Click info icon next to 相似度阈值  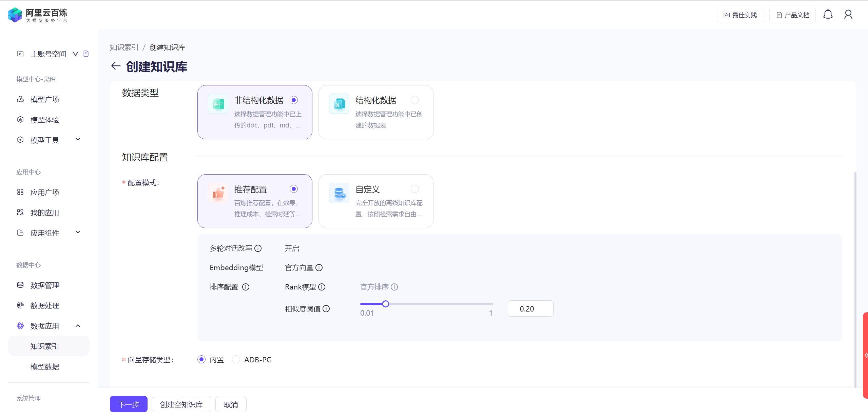tap(326, 309)
